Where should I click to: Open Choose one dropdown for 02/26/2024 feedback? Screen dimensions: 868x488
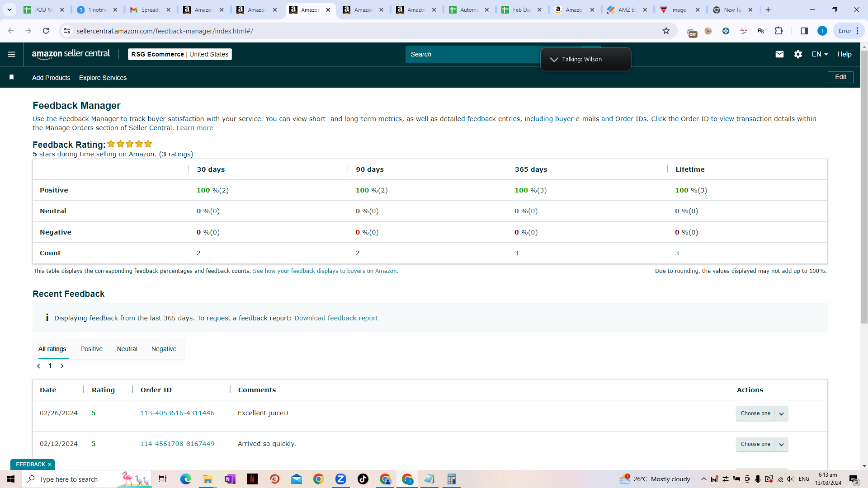tap(762, 413)
